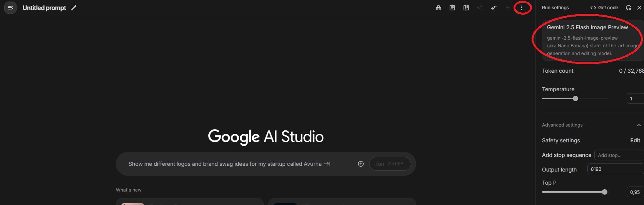Image resolution: width=644 pixels, height=205 pixels.
Task: Edit the Untitled prompt title pencil icon
Action: (74, 8)
